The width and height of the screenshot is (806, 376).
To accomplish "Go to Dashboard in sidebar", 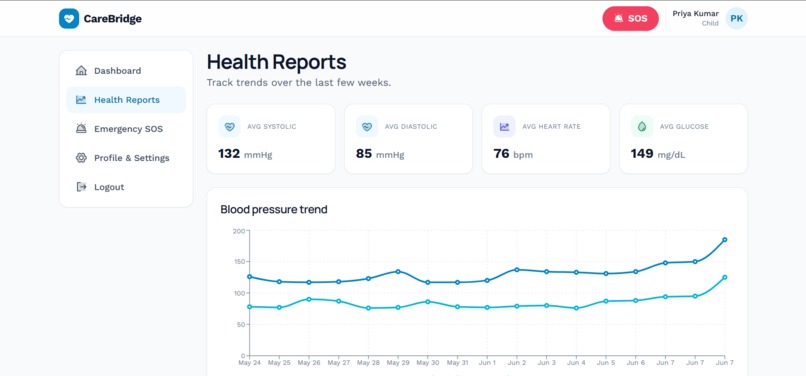I will [126, 71].
